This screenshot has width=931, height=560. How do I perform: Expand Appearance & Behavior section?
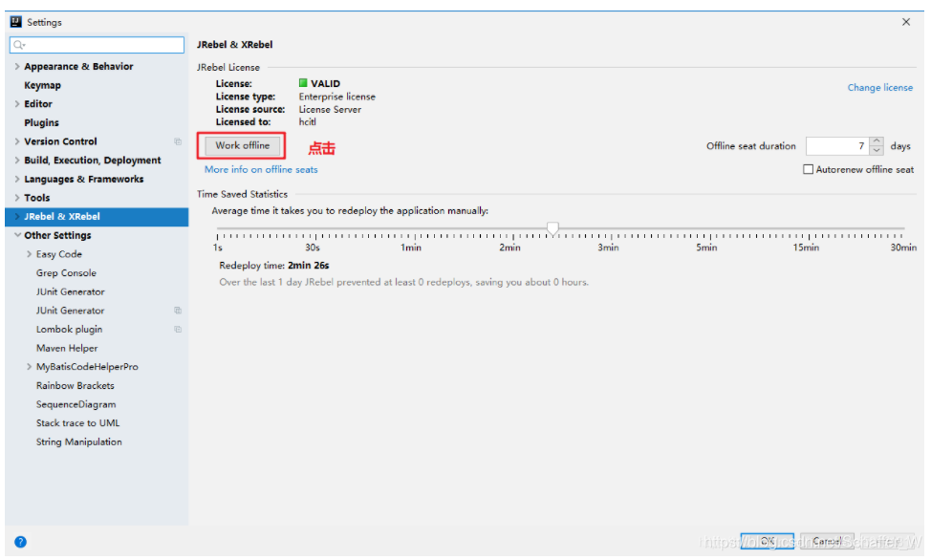click(17, 67)
